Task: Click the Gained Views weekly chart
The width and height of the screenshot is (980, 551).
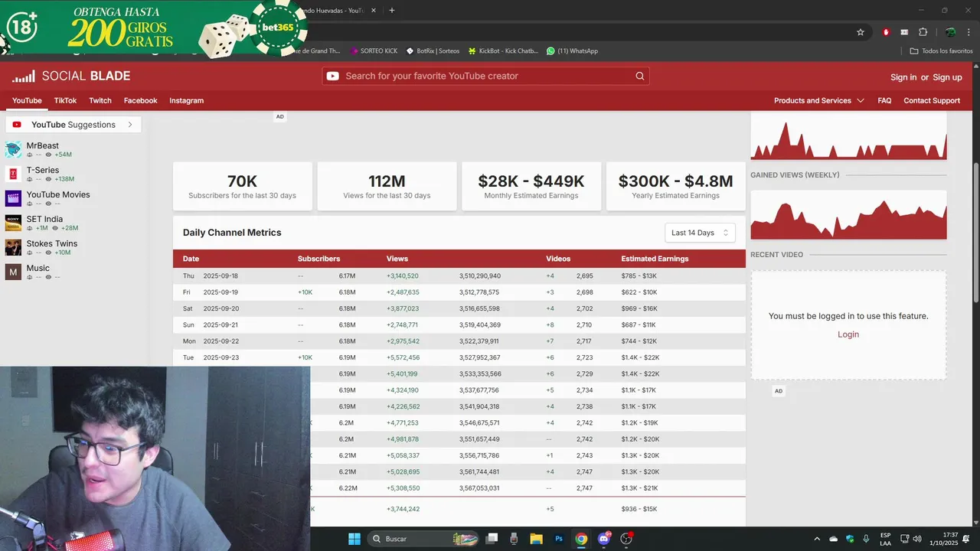Action: coord(848,215)
